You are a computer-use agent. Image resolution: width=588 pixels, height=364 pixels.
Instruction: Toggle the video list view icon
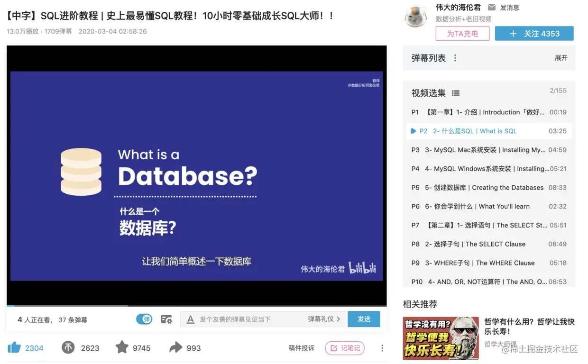click(456, 93)
